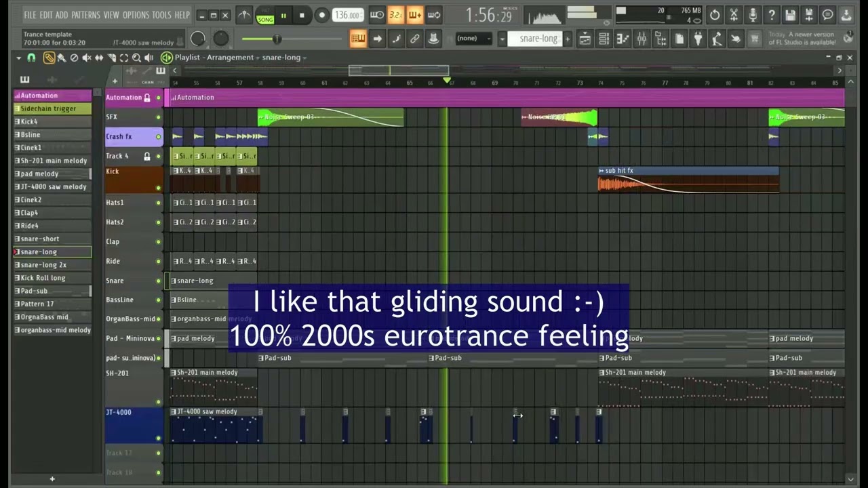
Task: Open the Piano roll icon
Action: (623, 39)
